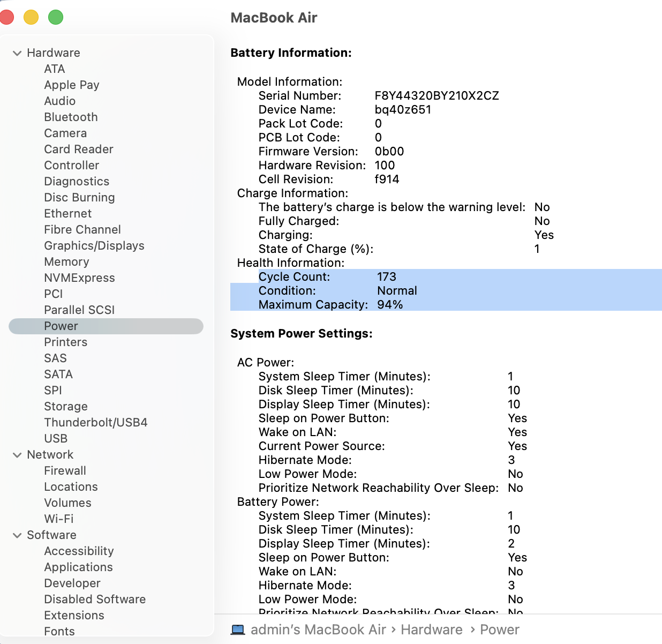Open Wi-Fi under Network
Viewport: 662px width, 644px height.
point(59,519)
